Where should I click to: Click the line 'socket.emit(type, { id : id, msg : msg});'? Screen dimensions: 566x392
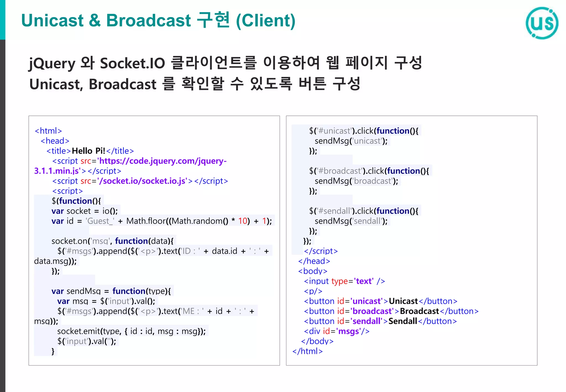point(132,331)
